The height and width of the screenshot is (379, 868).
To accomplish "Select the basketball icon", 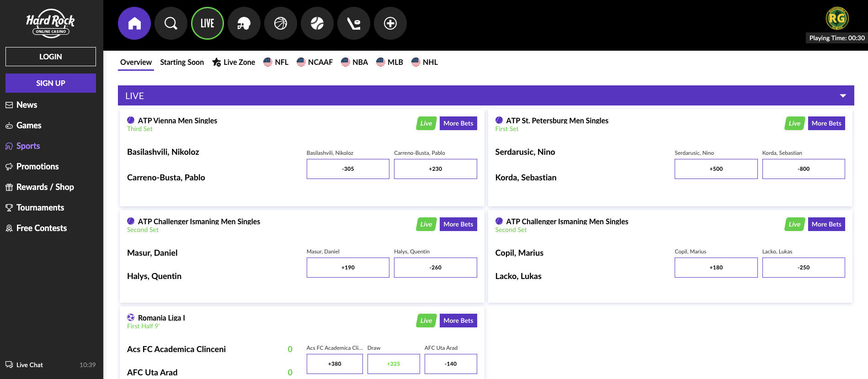I will (x=281, y=23).
